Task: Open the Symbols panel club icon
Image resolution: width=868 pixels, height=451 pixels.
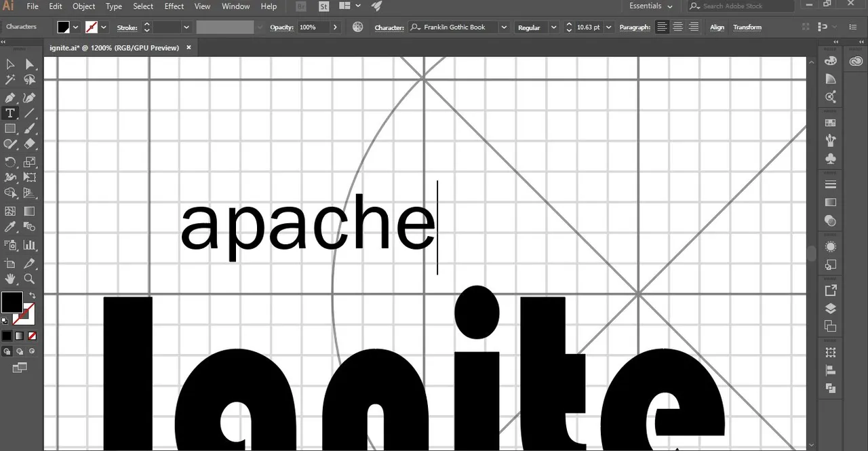Action: pyautogui.click(x=830, y=159)
